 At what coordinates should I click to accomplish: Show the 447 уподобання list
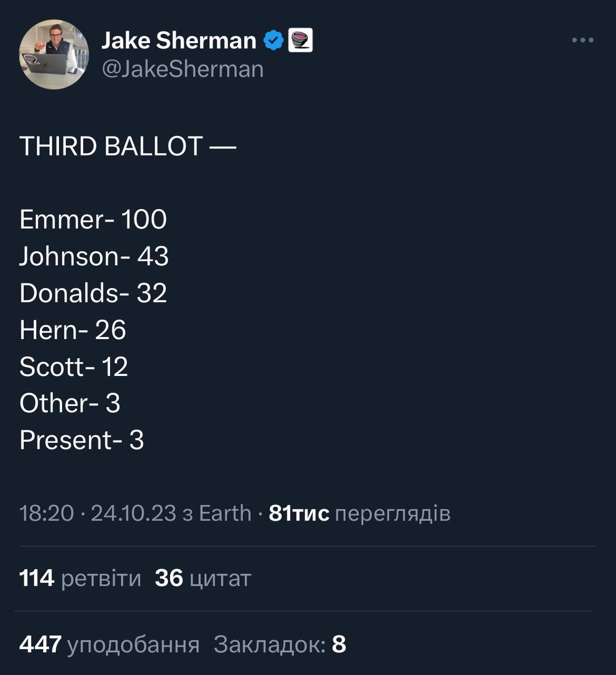tap(109, 644)
